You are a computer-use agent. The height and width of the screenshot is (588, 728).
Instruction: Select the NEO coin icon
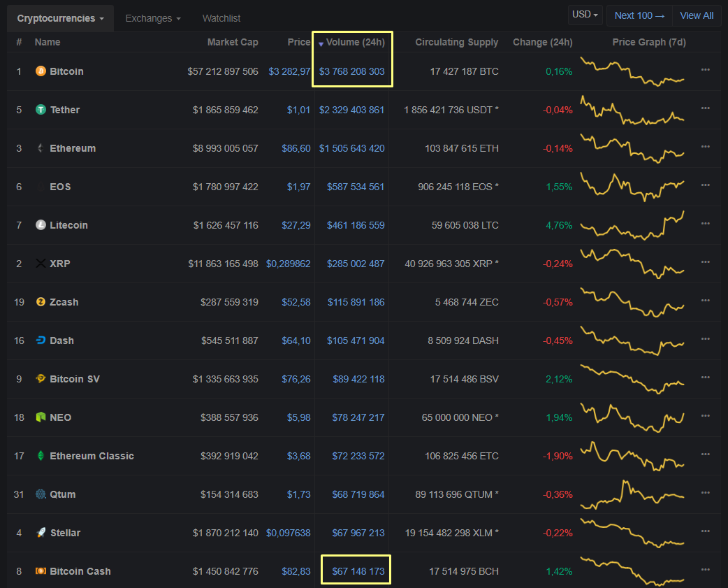coord(41,417)
